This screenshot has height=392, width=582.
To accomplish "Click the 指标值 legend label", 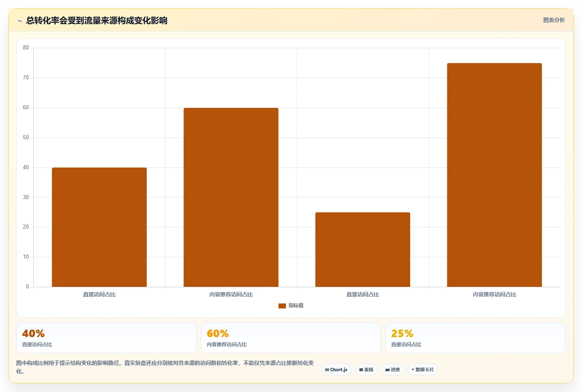I will pos(296,306).
